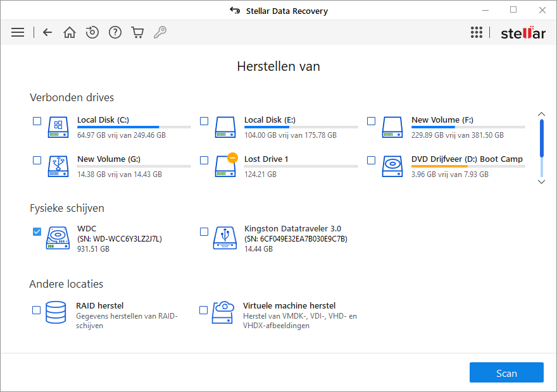Go back with the arrow icon
557x392 pixels.
tap(47, 32)
